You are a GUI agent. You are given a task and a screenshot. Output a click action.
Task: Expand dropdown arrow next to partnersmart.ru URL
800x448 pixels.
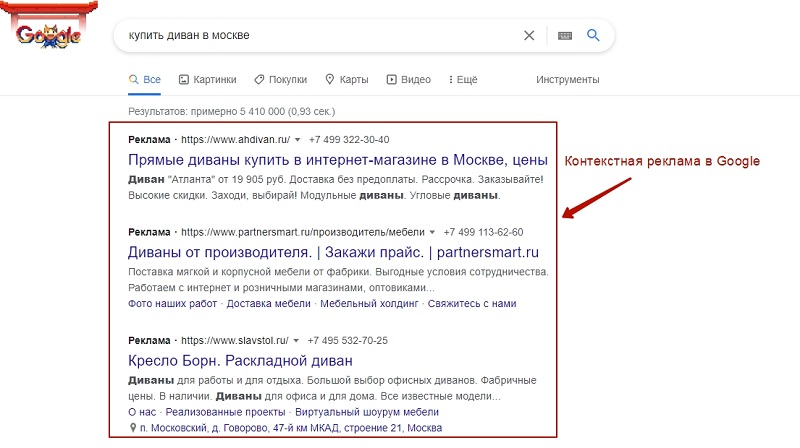pyautogui.click(x=432, y=232)
